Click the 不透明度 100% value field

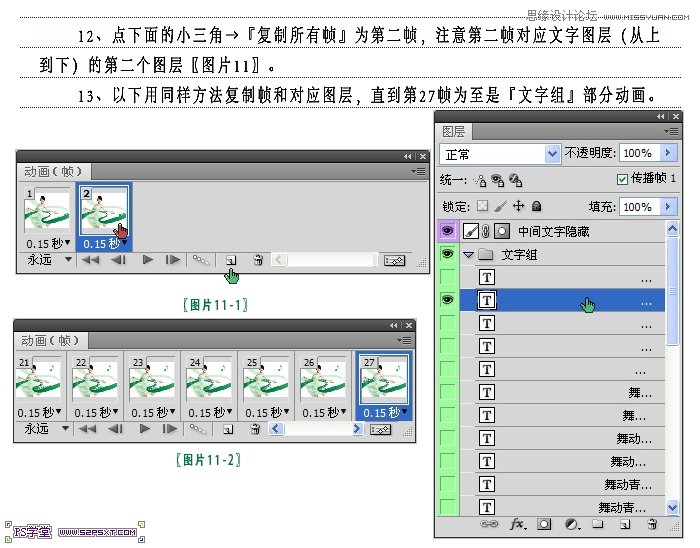[x=639, y=153]
